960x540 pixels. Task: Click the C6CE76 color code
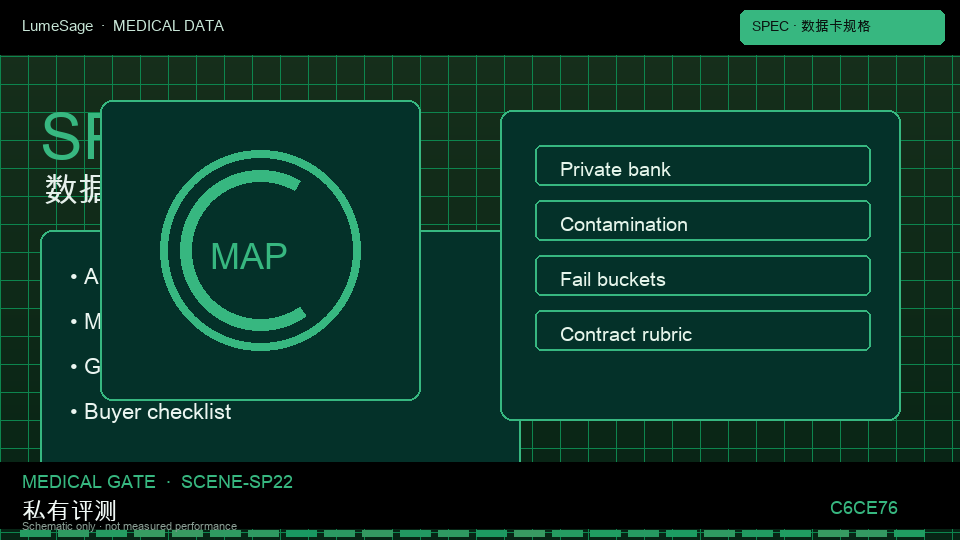point(863,508)
